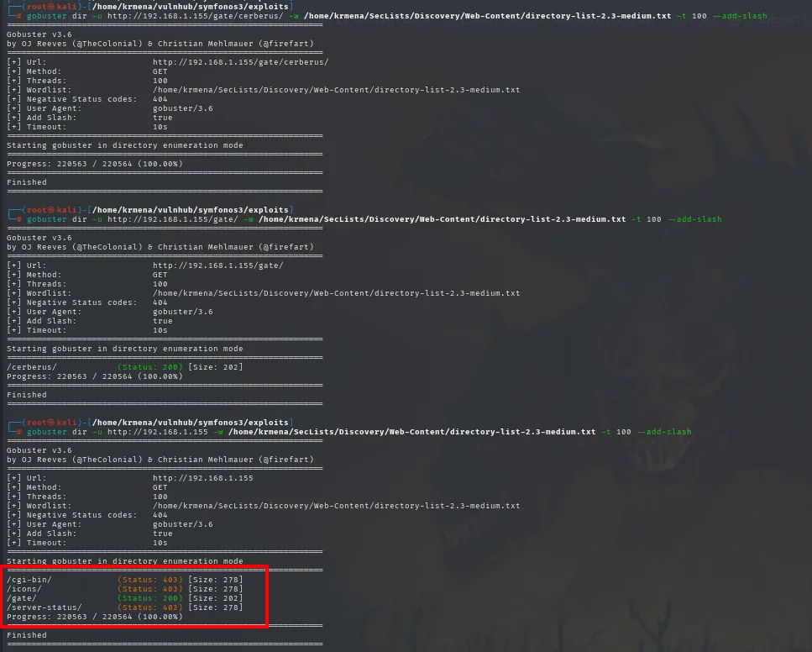This screenshot has height=652, width=812.
Task: Select Size: 278 on the /cgi-bin/ row
Action: [x=216, y=580]
